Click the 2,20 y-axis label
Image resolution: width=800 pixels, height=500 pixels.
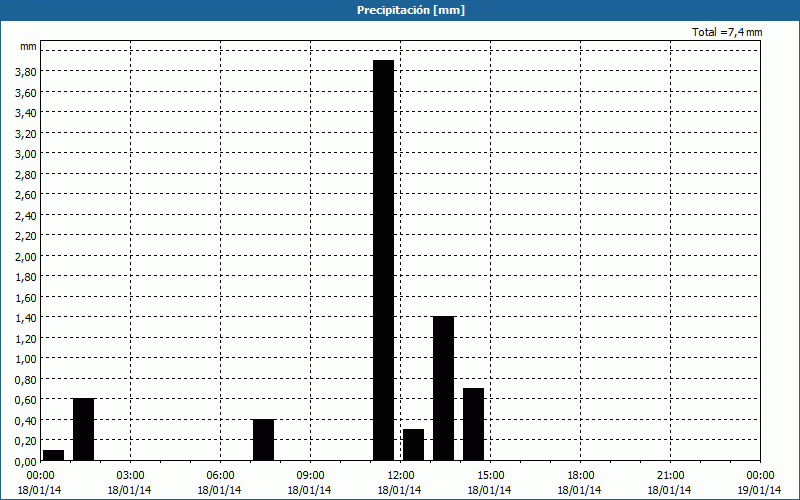26,236
